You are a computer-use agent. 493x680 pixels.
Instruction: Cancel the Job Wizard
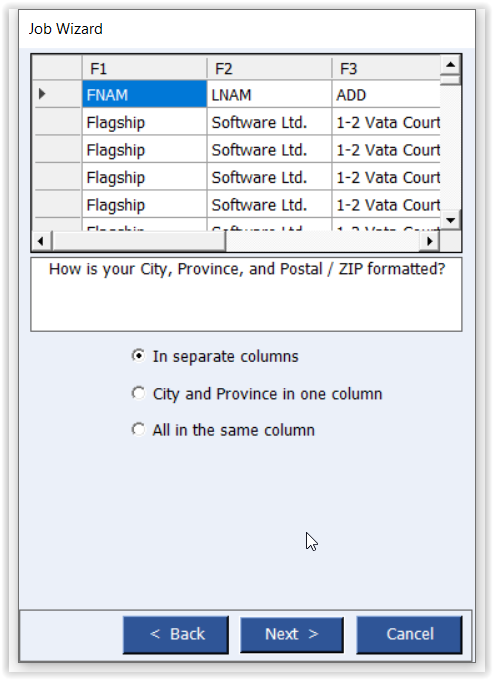tap(409, 634)
